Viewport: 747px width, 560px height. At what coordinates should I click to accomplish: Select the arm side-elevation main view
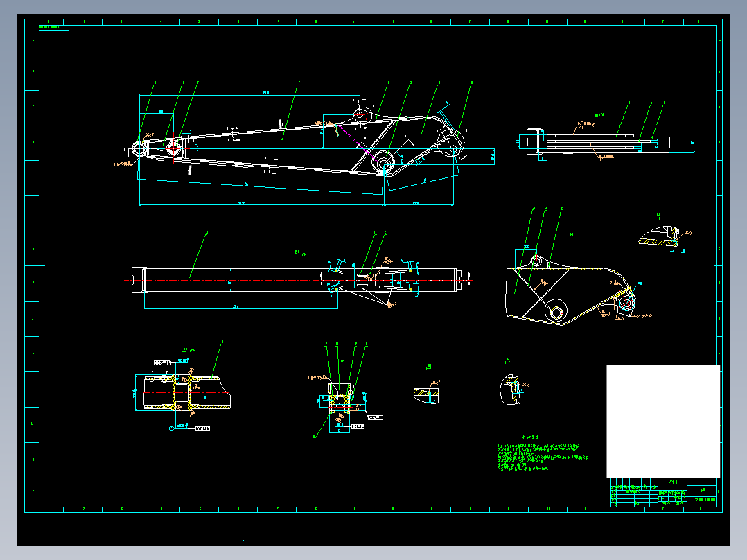coord(298,144)
